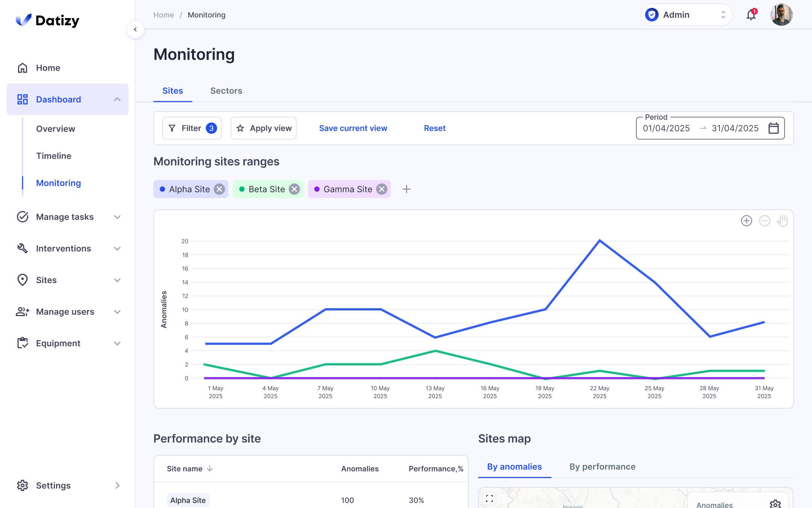The height and width of the screenshot is (508, 812).
Task: Click the map fullscreen icon
Action: click(x=489, y=498)
